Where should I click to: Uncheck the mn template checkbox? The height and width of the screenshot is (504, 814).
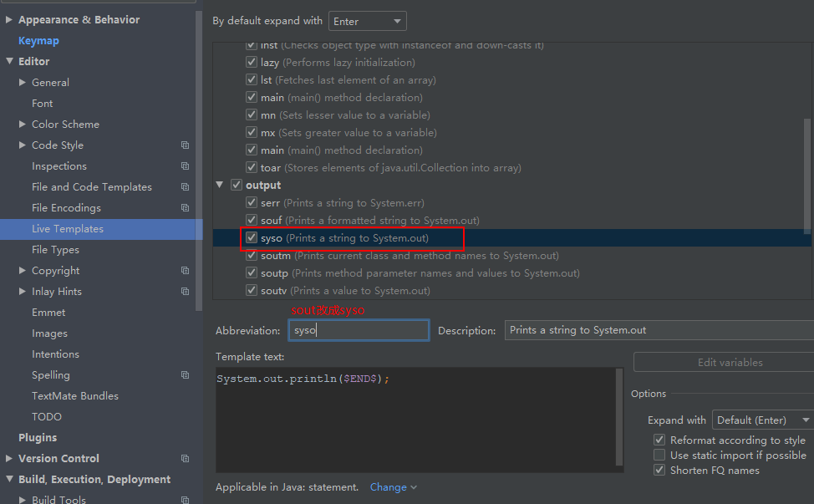point(252,115)
